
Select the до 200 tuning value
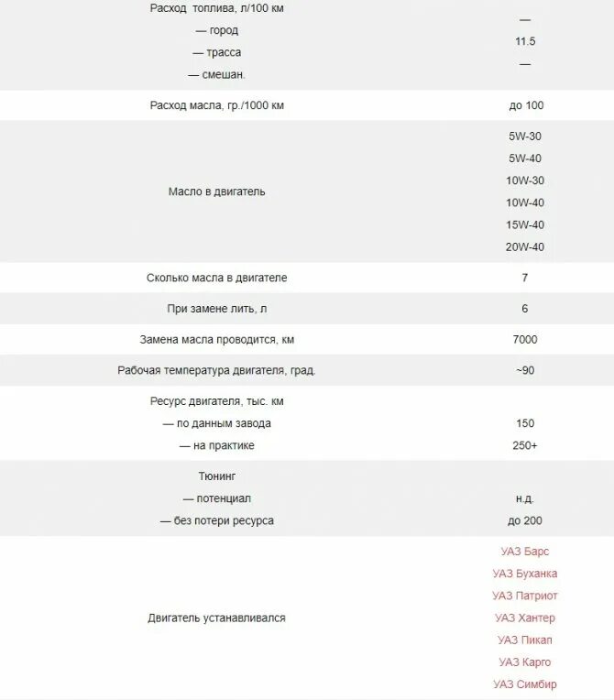[525, 520]
